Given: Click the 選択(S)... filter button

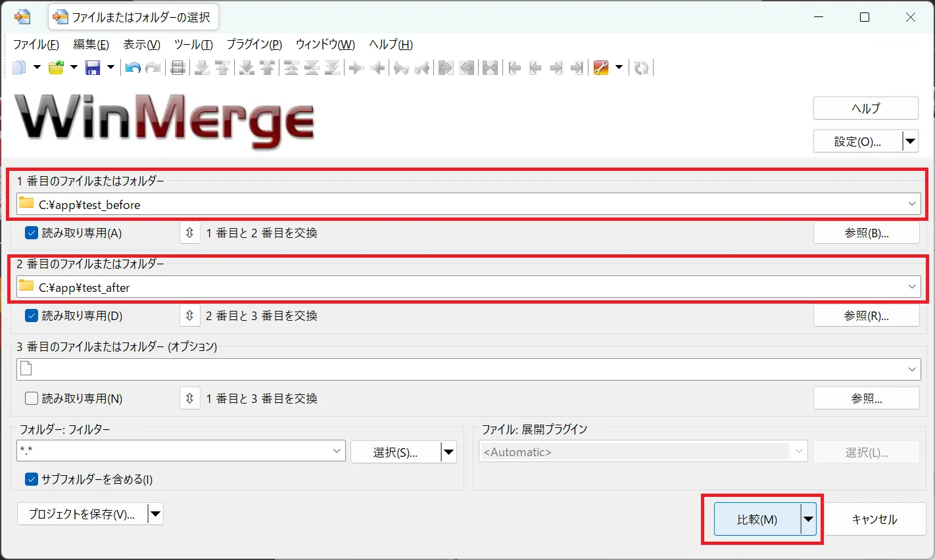Looking at the screenshot, I should click(x=395, y=452).
